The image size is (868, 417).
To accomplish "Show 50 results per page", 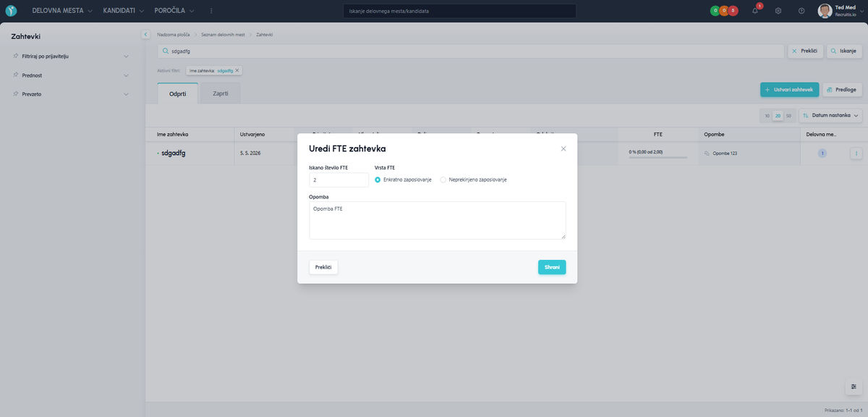I will (788, 116).
